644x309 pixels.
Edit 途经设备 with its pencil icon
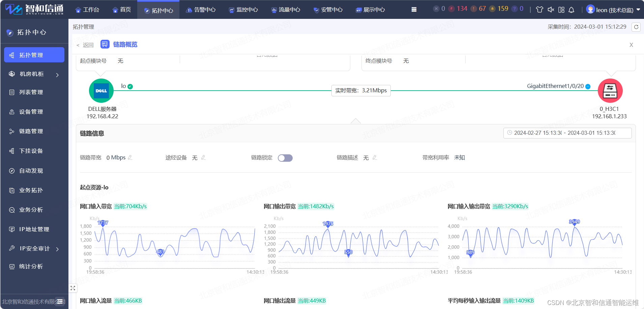203,157
